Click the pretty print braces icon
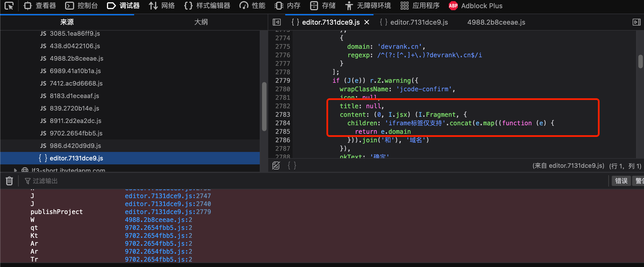Viewport: 644px width, 267px height. point(292,166)
